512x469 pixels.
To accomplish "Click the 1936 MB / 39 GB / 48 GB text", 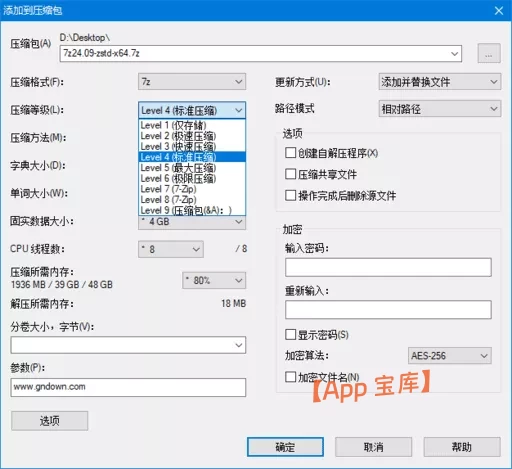I will coord(62,285).
